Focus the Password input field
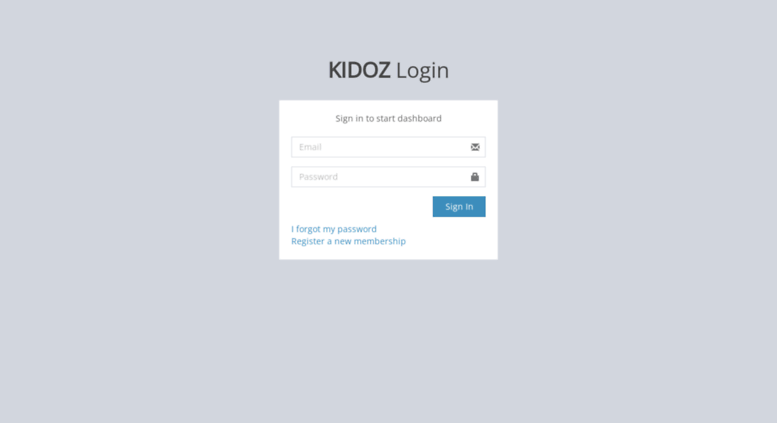The image size is (777, 423). (388, 177)
